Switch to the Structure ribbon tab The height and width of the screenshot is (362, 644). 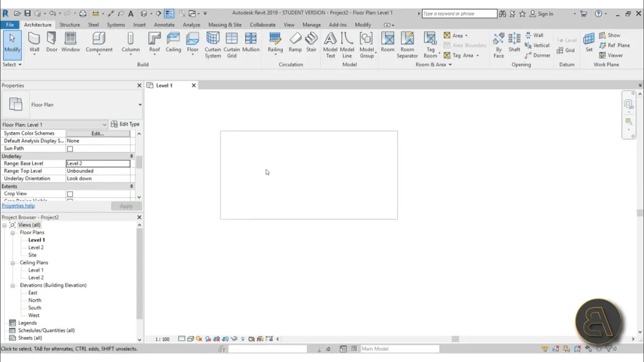[x=69, y=25]
